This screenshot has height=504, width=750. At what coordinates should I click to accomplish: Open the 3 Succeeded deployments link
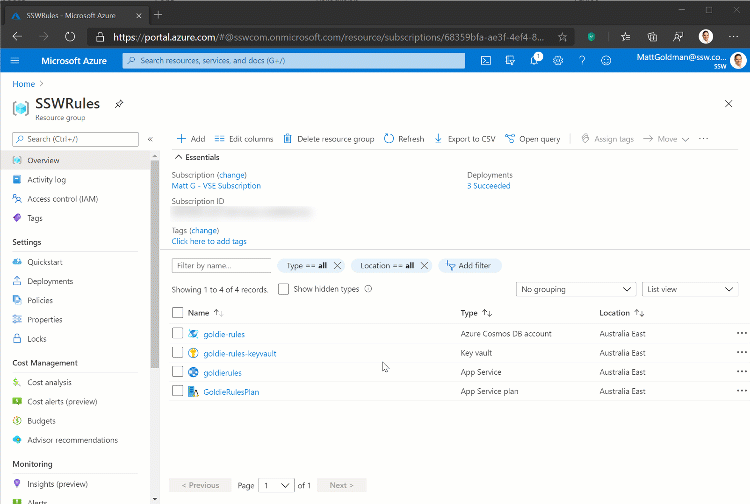click(x=488, y=186)
